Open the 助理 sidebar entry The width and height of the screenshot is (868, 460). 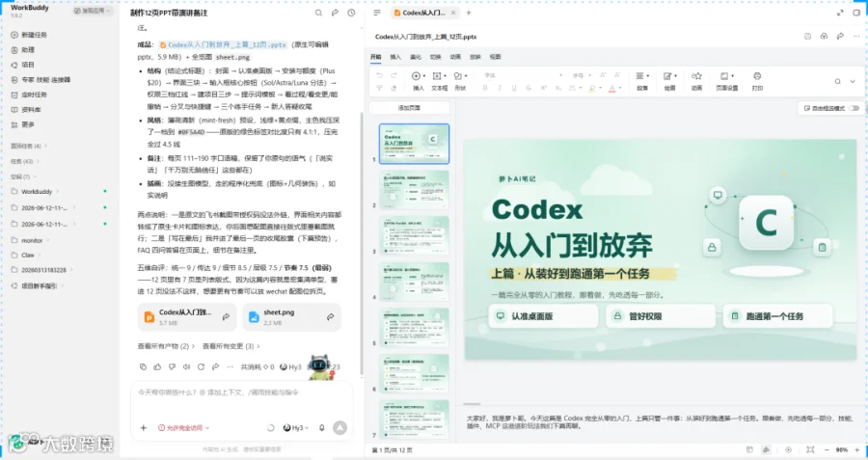click(x=23, y=50)
